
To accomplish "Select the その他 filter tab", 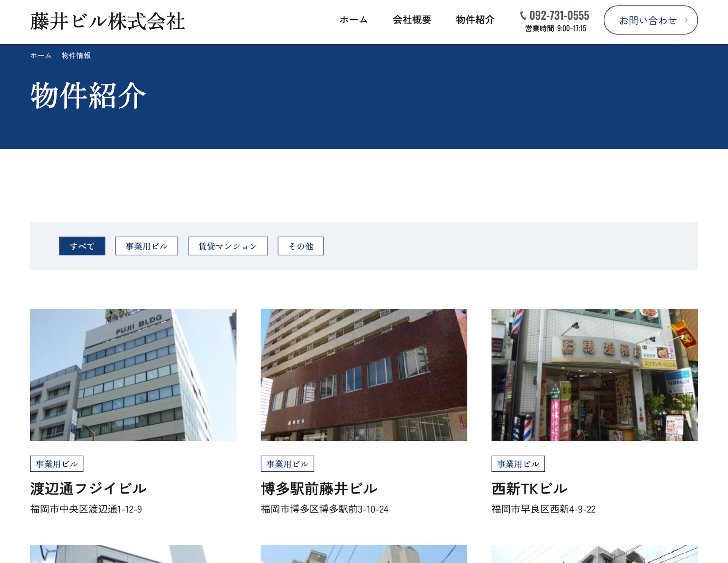I will pos(301,246).
